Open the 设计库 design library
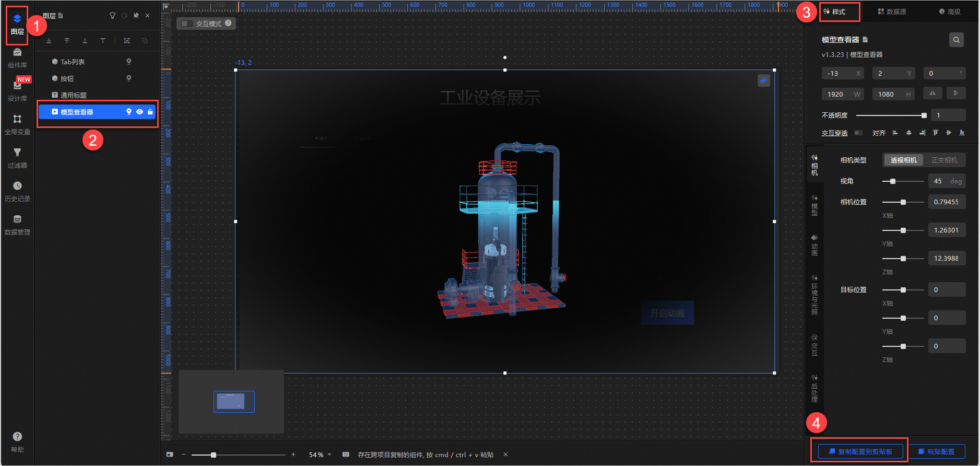Viewport: 980px width, 466px height. [17, 91]
